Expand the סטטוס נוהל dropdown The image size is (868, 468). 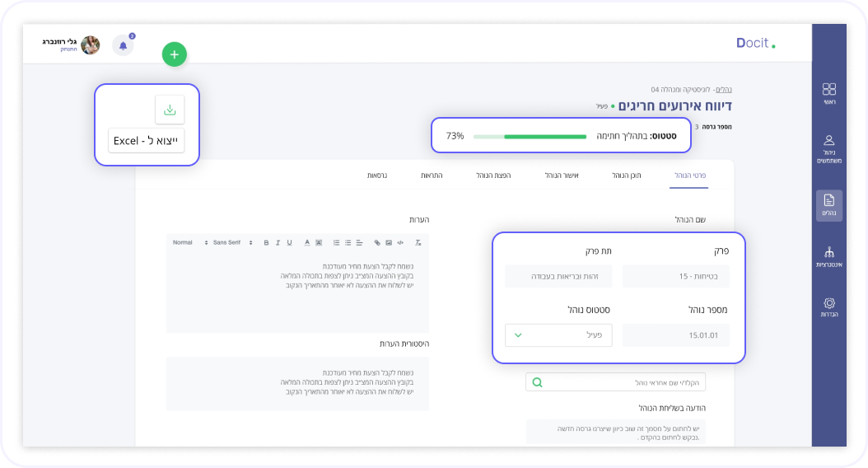558,335
